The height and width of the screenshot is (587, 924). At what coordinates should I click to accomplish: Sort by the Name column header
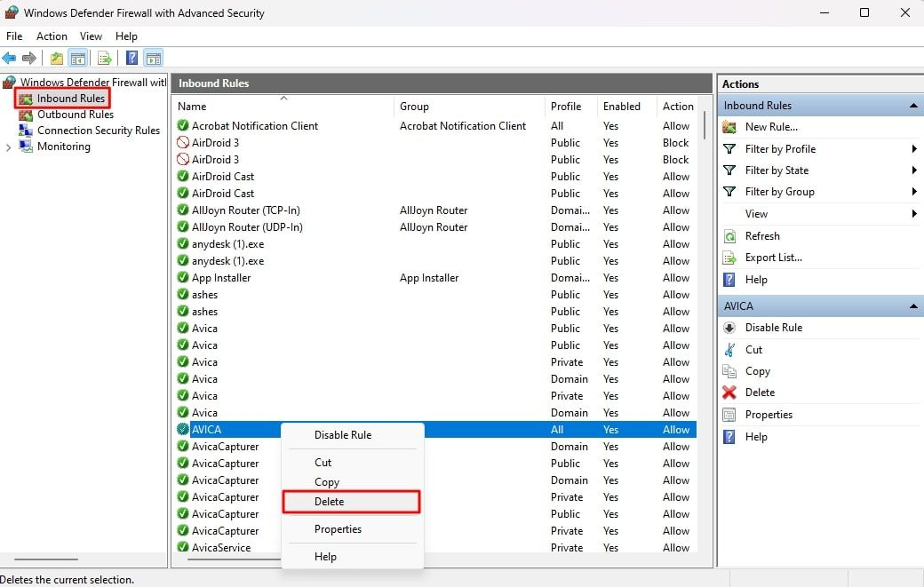284,106
